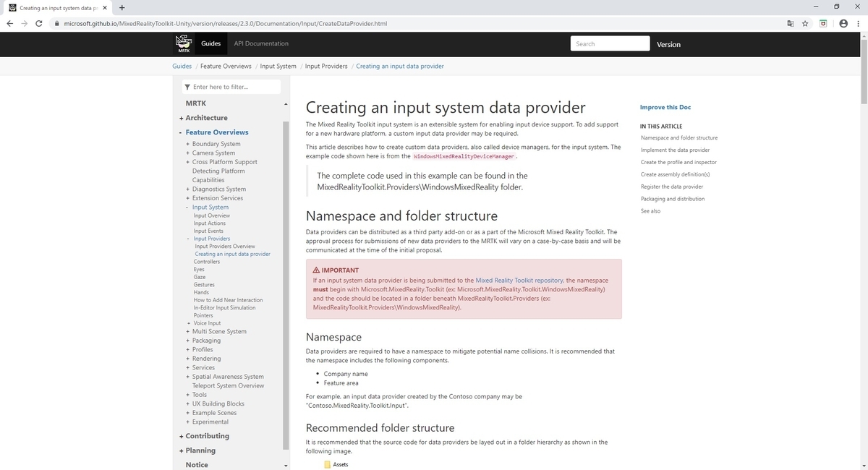Open the Chrome three-dot menu
The height and width of the screenshot is (470, 868).
(x=858, y=23)
